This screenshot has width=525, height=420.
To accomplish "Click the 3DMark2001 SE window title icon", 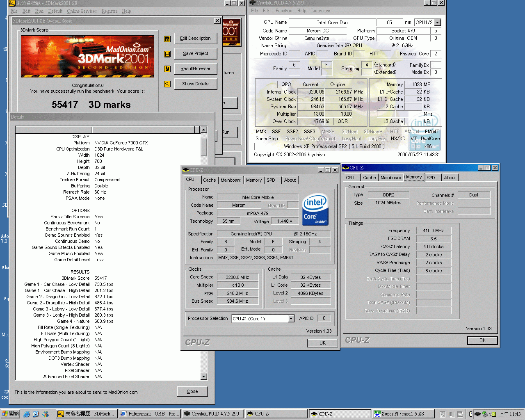I will coord(12,3).
